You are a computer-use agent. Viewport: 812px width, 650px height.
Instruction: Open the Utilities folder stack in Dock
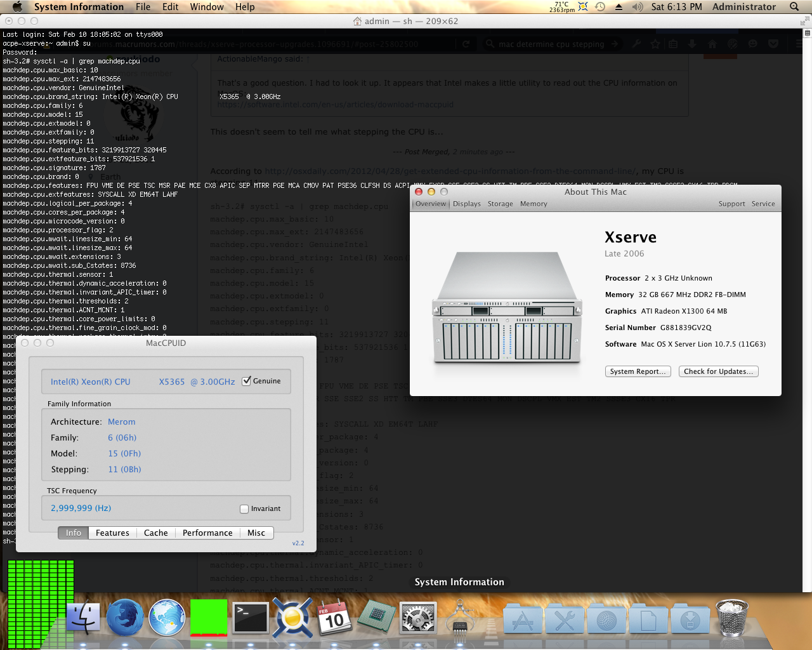(565, 619)
